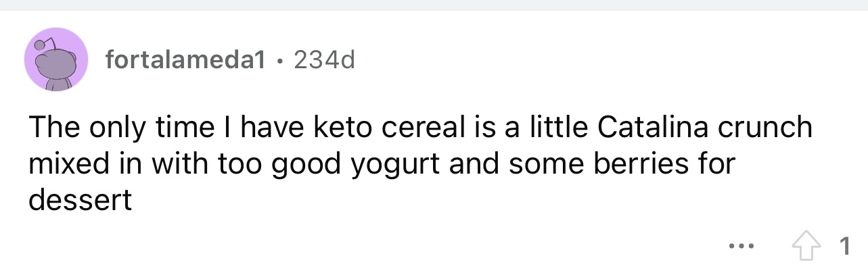
Task: Click the username fortalameda1
Action: pyautogui.click(x=184, y=61)
